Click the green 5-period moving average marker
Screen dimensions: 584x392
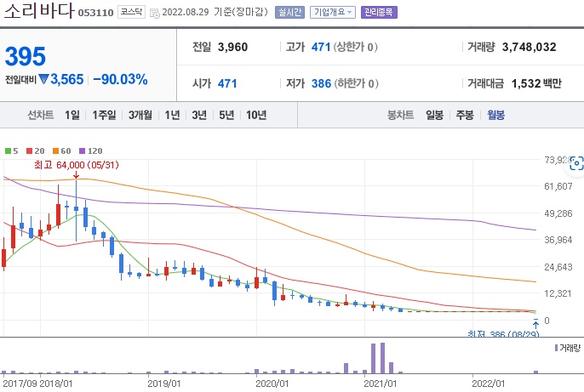8,151
